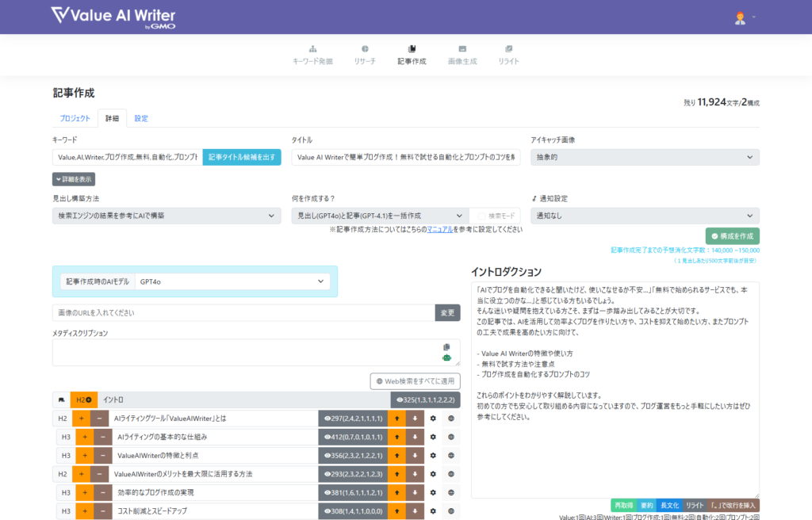This screenshot has width=812, height=520.
Task: Open the アイキャッチ画像 dropdown
Action: tap(645, 157)
